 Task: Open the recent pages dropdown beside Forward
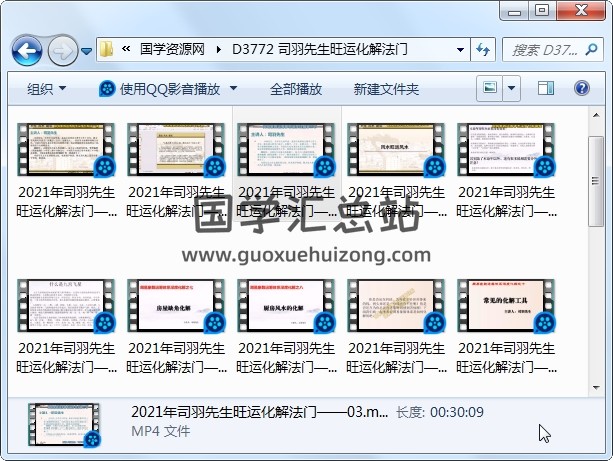point(86,50)
